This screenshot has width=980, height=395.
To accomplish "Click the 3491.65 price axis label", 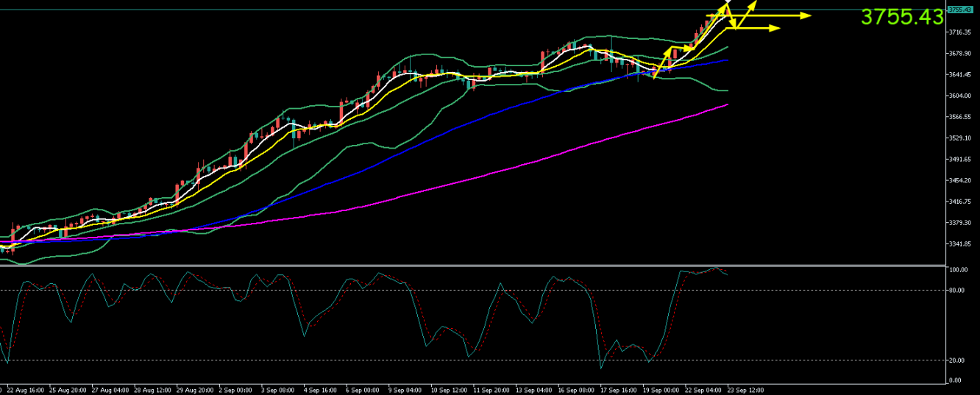I will pyautogui.click(x=959, y=159).
